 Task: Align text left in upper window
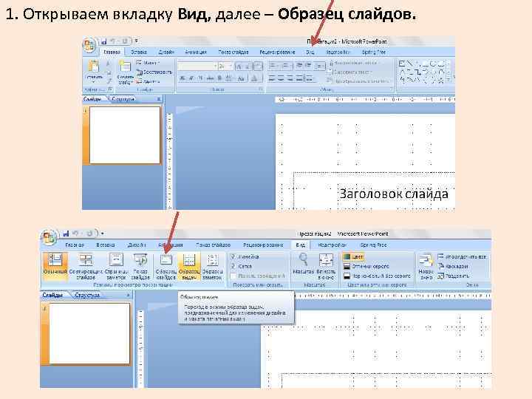pos(272,78)
